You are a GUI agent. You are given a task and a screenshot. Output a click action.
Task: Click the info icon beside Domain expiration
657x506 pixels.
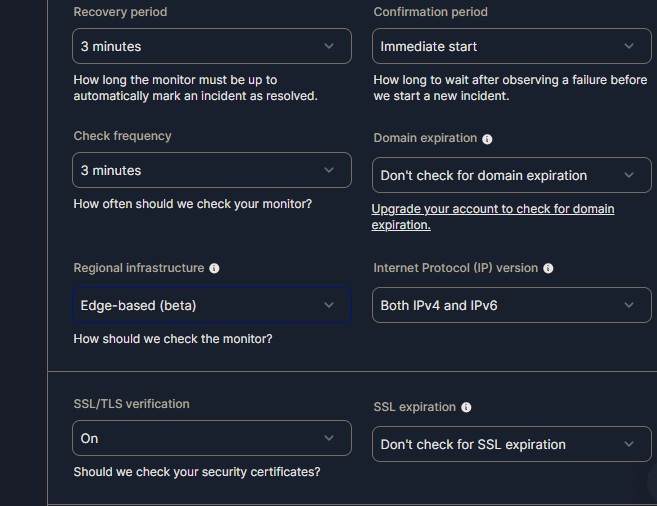tap(487, 139)
